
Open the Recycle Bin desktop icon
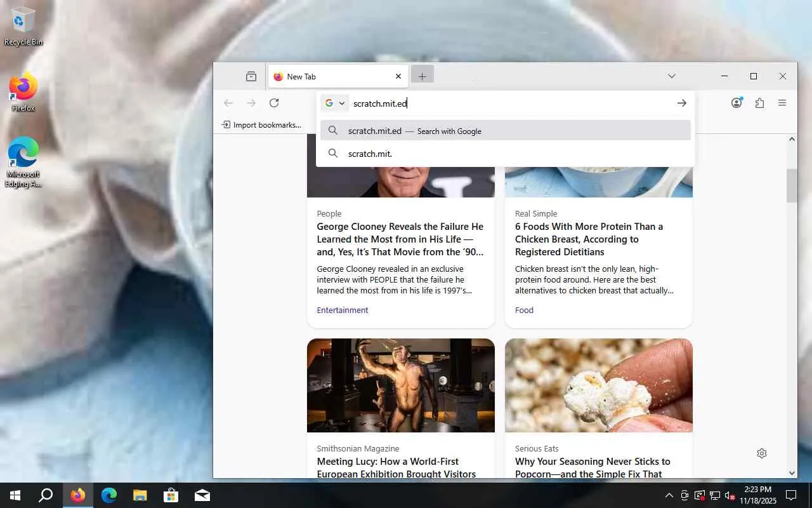tap(23, 27)
